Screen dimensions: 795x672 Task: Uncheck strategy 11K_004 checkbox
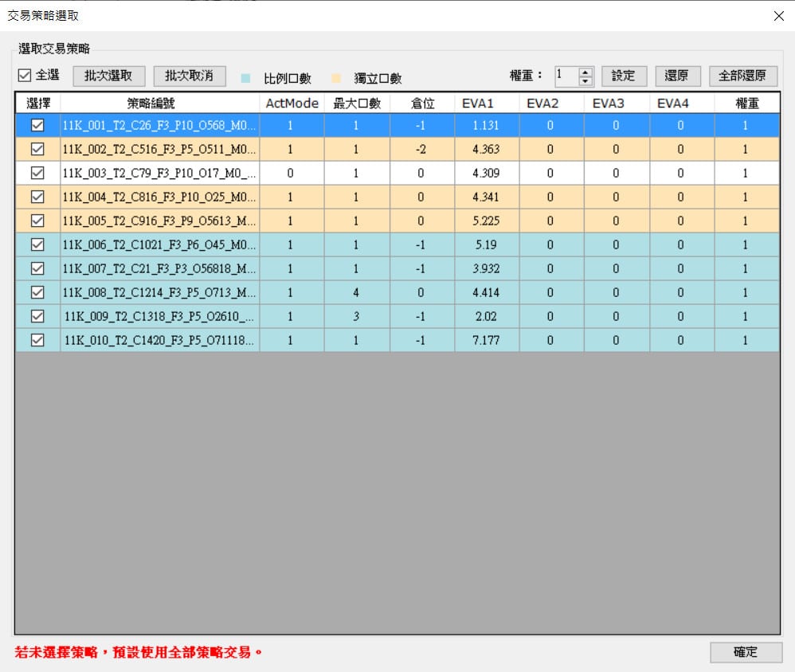[37, 197]
